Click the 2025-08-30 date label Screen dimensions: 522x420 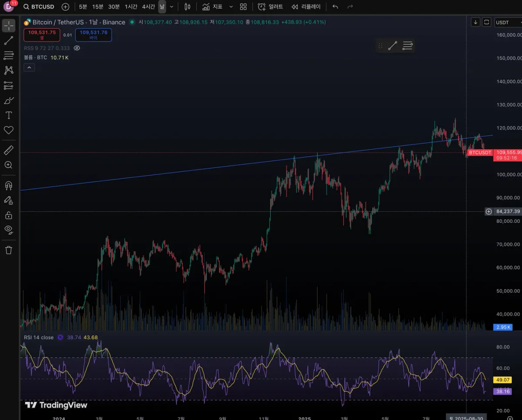coord(466,418)
